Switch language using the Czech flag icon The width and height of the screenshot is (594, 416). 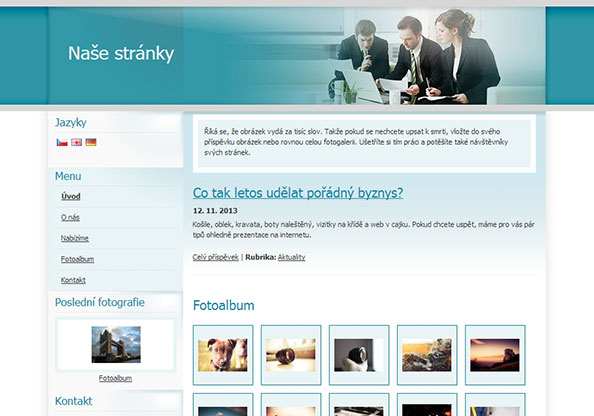pos(62,142)
